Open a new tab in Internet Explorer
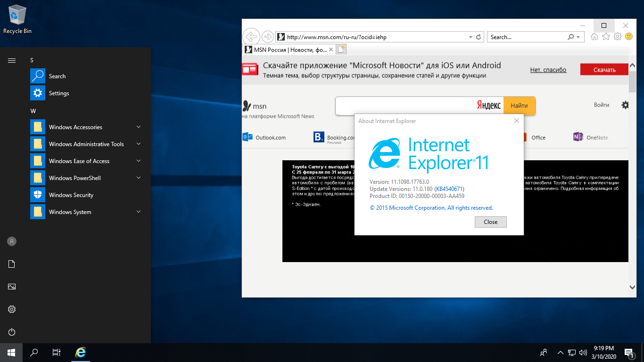The height and width of the screenshot is (362, 644). (x=342, y=49)
